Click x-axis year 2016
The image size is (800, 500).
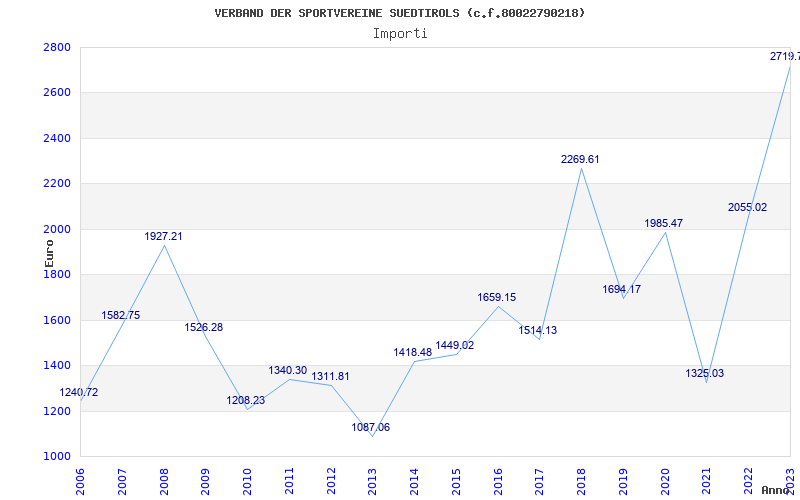[x=498, y=481]
